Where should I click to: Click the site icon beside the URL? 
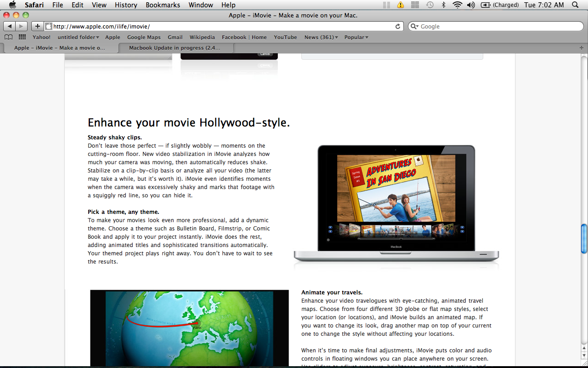(49, 26)
